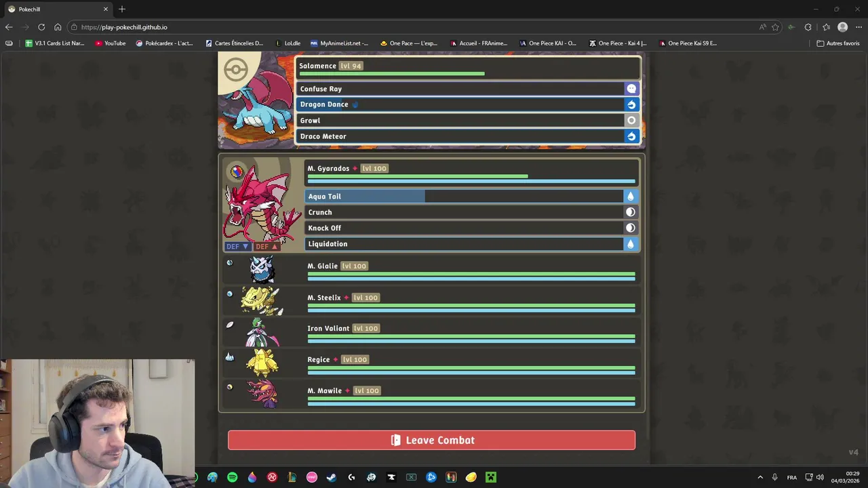The image size is (868, 488).
Task: Choose the Crunch move
Action: (x=471, y=212)
